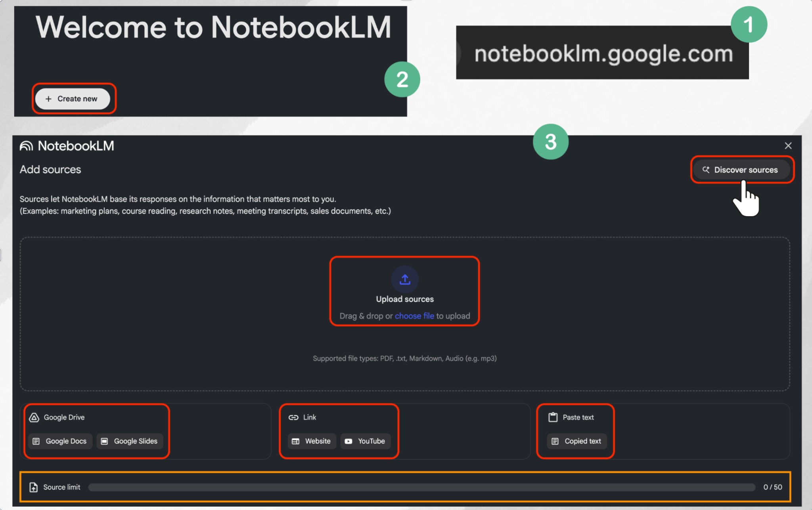Screen dimensions: 812x510
Task: Click the Source limit label
Action: pos(61,487)
